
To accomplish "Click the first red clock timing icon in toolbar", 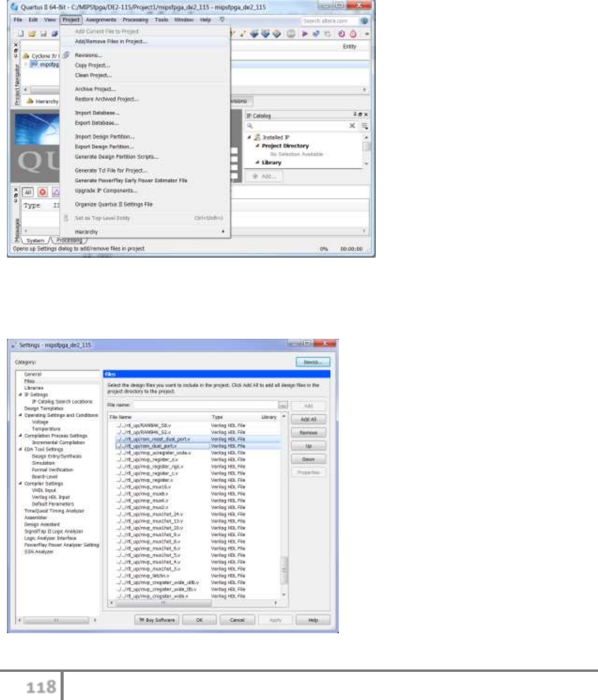I will (x=341, y=34).
